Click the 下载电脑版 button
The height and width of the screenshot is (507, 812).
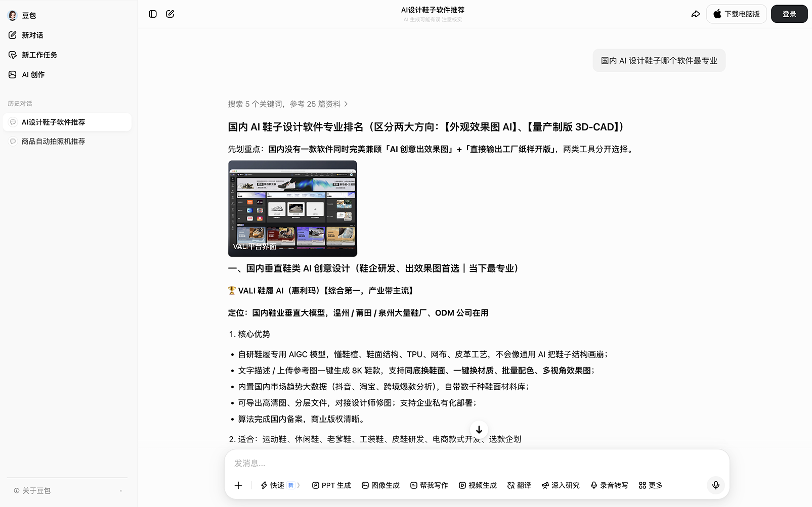(x=737, y=14)
